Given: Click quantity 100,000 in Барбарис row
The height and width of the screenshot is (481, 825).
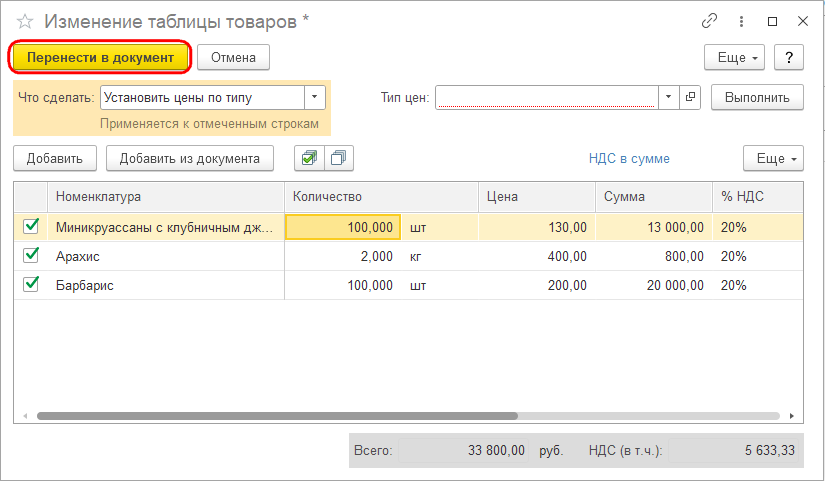Looking at the screenshot, I should tap(343, 285).
